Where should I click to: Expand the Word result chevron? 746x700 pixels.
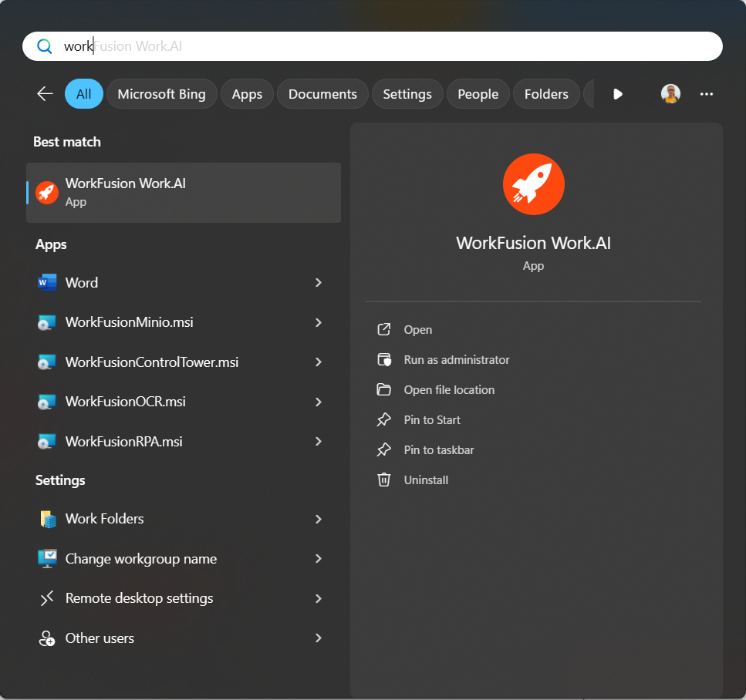click(x=319, y=282)
